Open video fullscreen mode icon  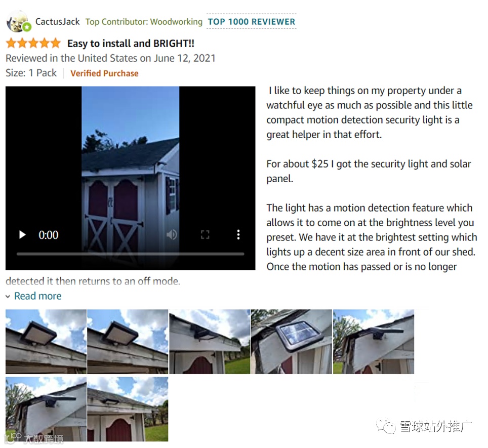point(205,234)
